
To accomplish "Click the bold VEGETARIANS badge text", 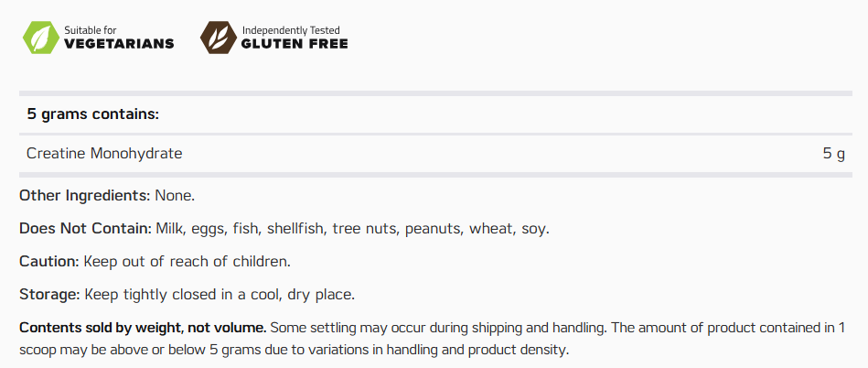I will point(118,44).
